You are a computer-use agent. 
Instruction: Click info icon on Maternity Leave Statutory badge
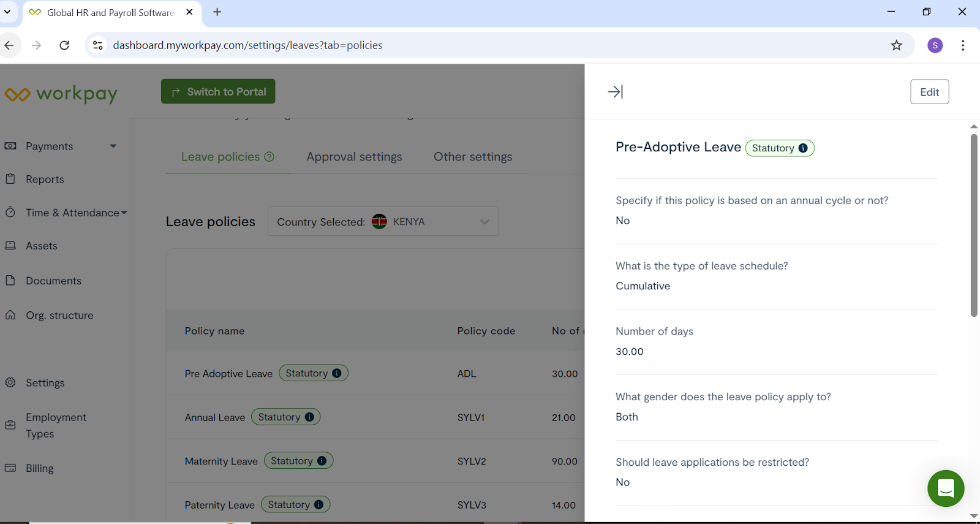coord(322,461)
